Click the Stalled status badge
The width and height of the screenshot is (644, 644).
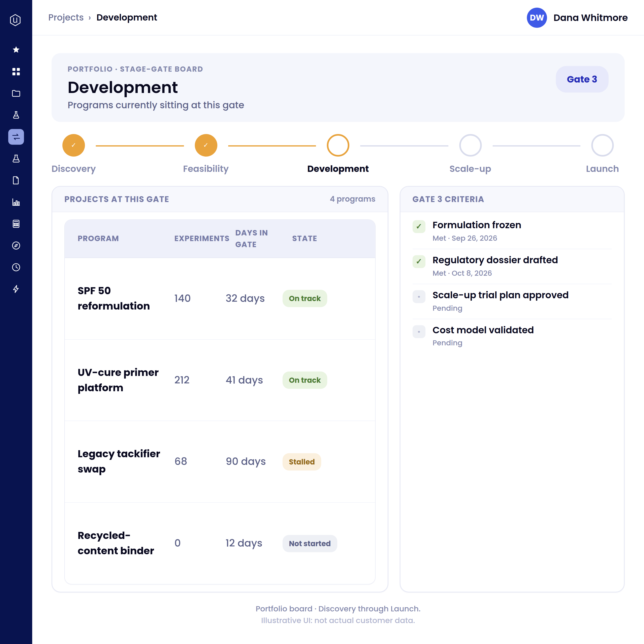[x=302, y=462]
